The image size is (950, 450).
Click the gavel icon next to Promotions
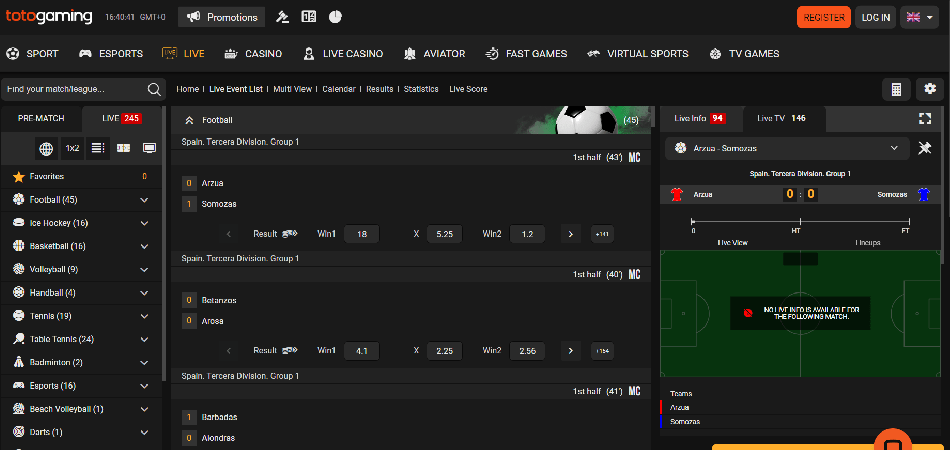283,17
